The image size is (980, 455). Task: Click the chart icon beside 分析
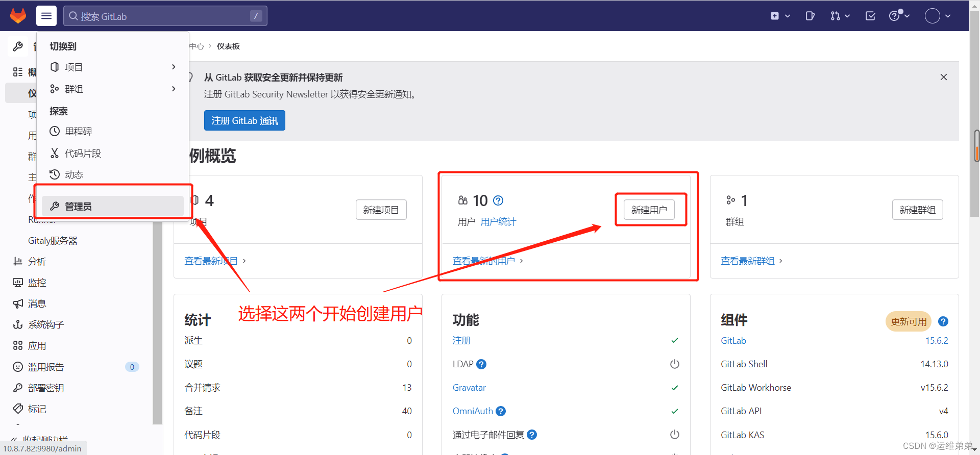point(18,261)
